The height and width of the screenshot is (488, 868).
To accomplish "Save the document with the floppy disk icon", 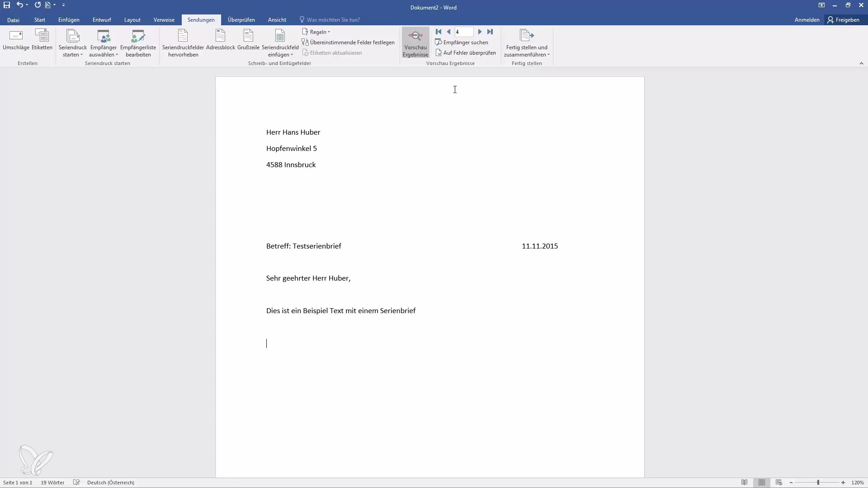I will 7,5.
